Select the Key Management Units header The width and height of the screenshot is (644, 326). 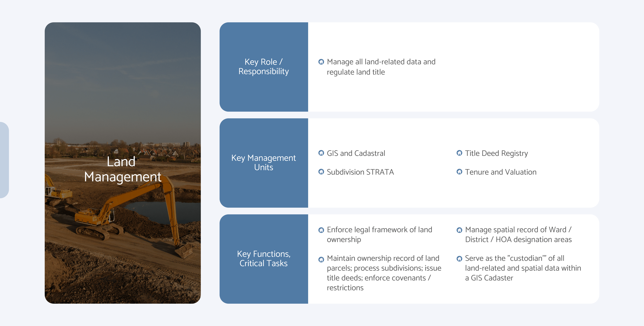[264, 162]
